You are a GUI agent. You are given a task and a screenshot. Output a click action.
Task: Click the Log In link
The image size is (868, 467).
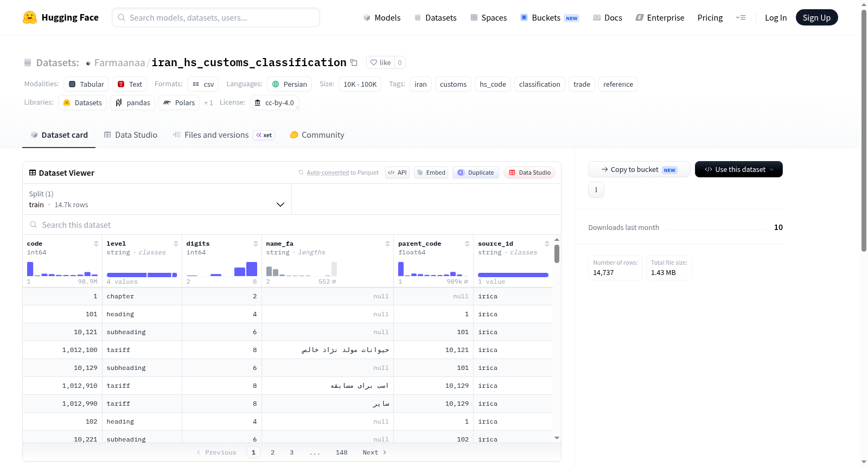(776, 17)
